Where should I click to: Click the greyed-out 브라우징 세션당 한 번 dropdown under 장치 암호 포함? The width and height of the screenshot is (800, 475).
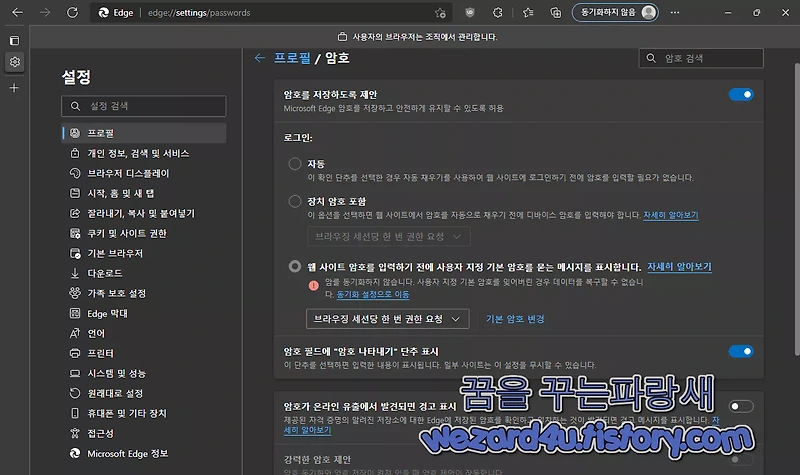coord(389,236)
